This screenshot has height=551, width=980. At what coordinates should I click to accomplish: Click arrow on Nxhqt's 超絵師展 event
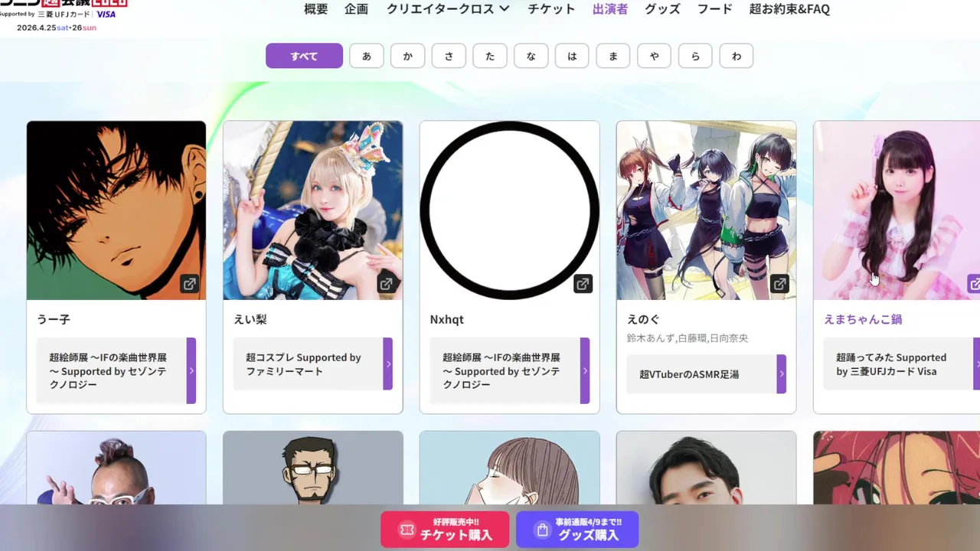[585, 370]
